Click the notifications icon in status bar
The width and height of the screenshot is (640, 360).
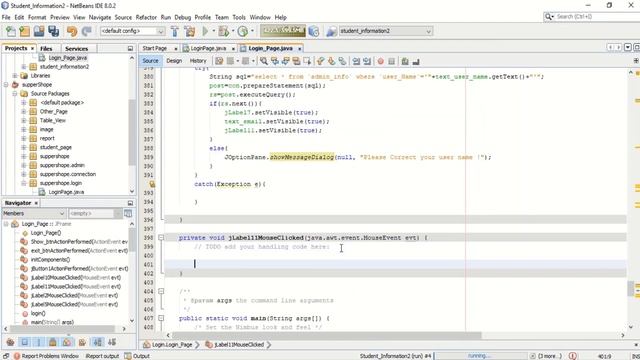pyautogui.click(x=573, y=356)
